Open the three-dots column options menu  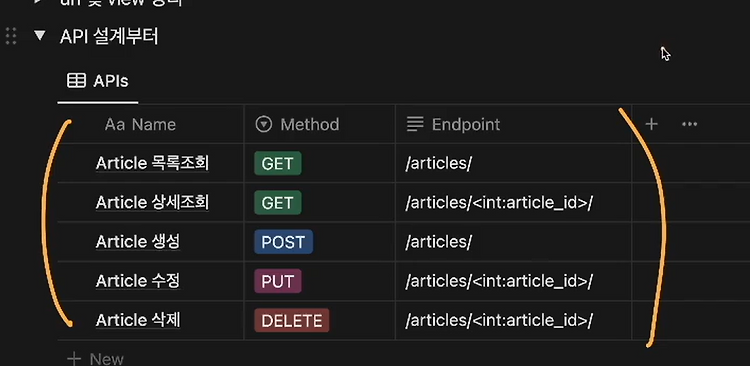[689, 124]
